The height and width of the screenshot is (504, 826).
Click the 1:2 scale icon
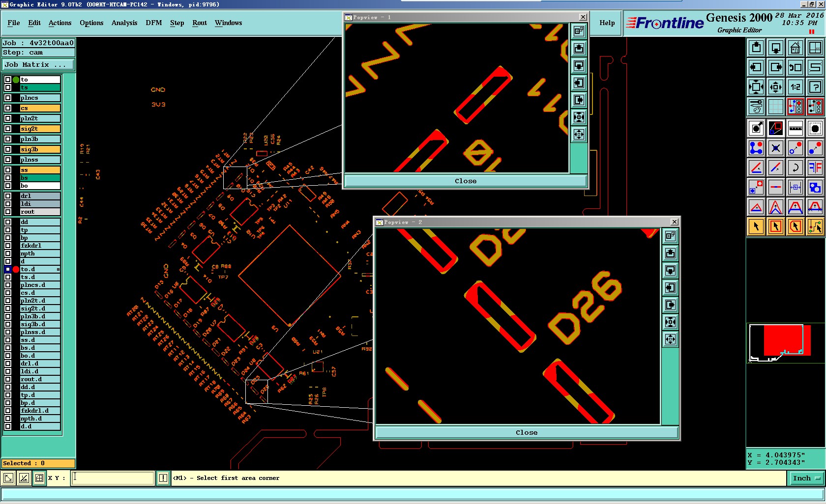tap(796, 87)
